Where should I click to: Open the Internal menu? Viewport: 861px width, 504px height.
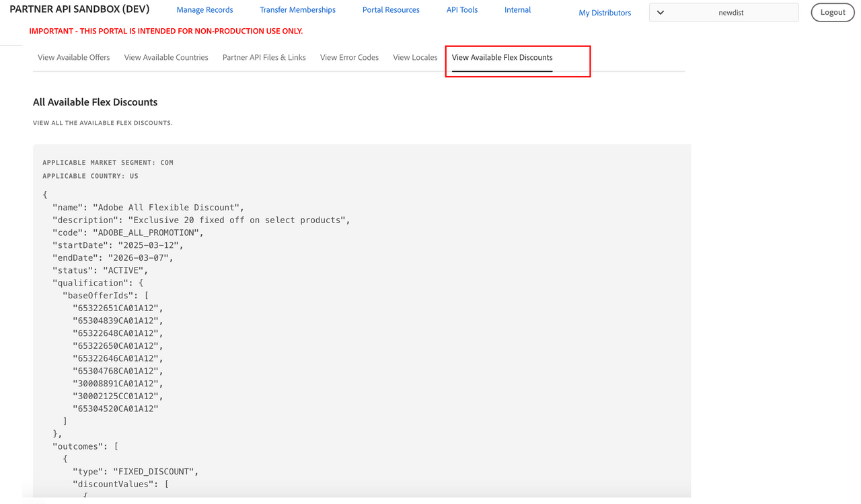[517, 10]
